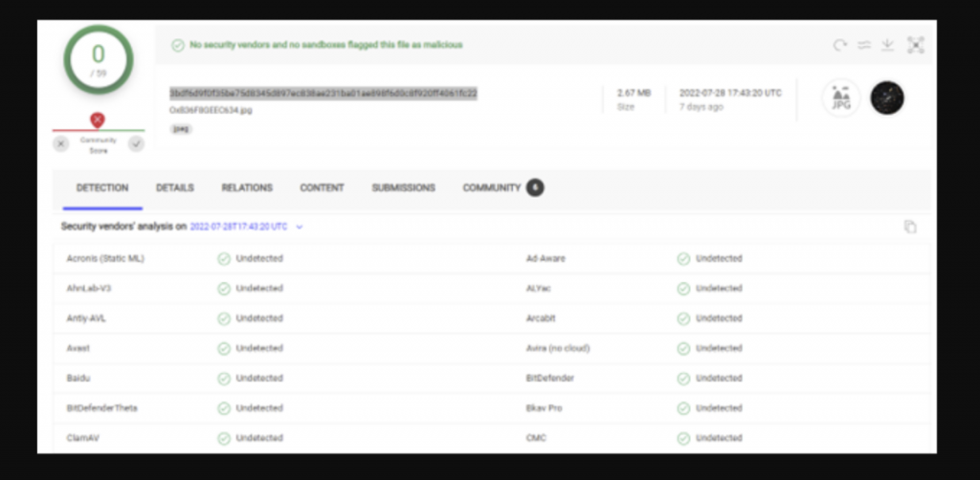
Task: Switch to the Relations tab
Action: 247,187
